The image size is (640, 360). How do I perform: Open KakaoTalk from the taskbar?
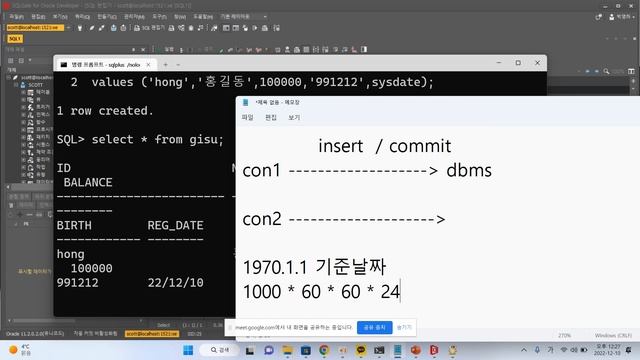point(361,350)
